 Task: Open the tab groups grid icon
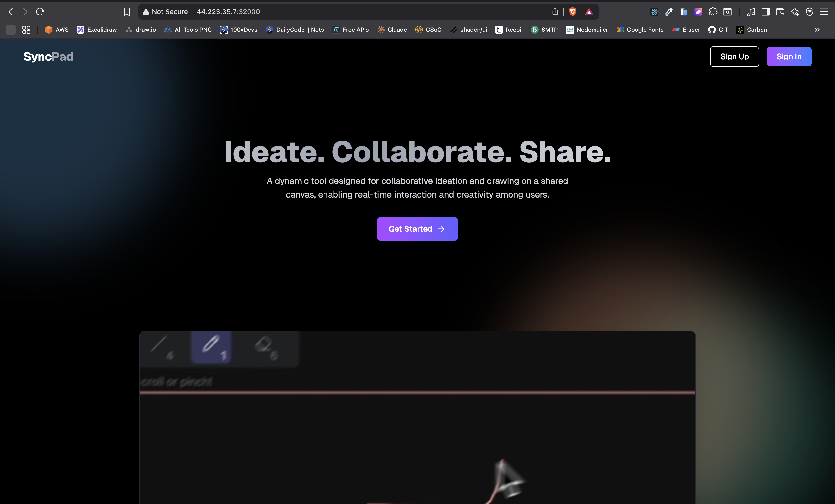[x=26, y=30]
